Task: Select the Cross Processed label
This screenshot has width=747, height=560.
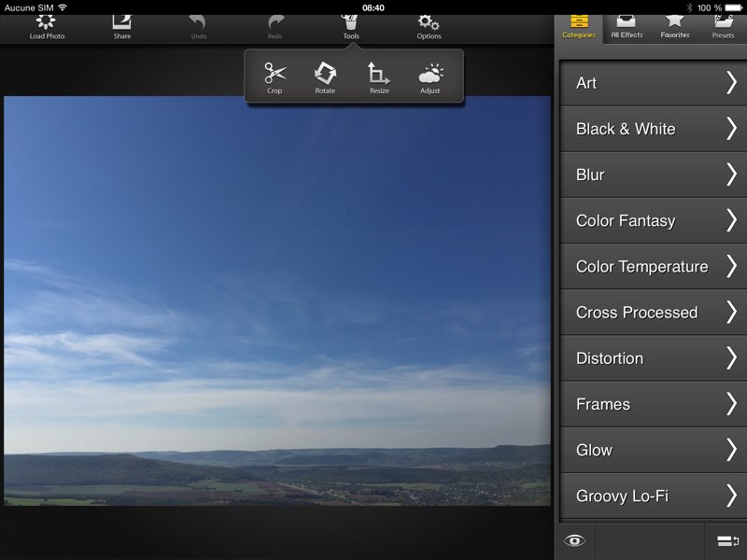Action: [637, 313]
